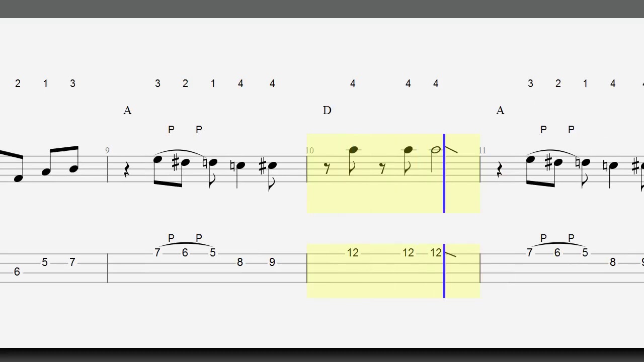Select the quarter rest in measure 9
This screenshot has height=362, width=644.
tap(126, 171)
